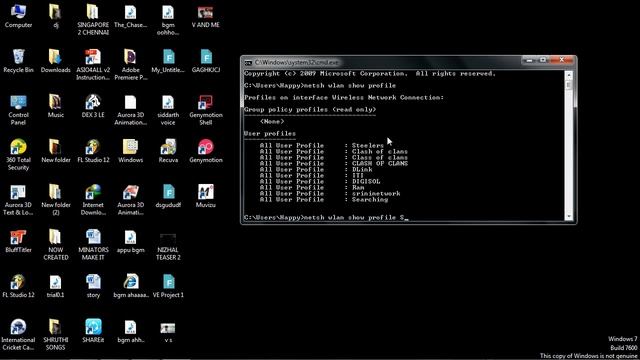Select the My_Untitle file icon

click(168, 61)
